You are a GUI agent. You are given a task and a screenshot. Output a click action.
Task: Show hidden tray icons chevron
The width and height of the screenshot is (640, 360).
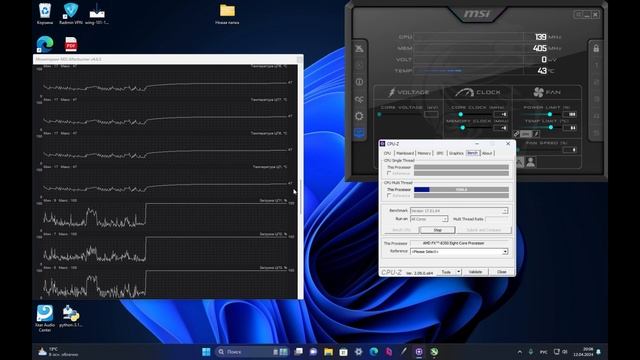click(520, 352)
